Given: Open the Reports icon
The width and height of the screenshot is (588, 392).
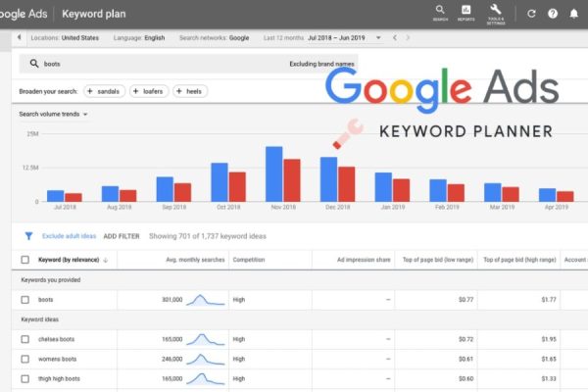Looking at the screenshot, I should coord(466,13).
